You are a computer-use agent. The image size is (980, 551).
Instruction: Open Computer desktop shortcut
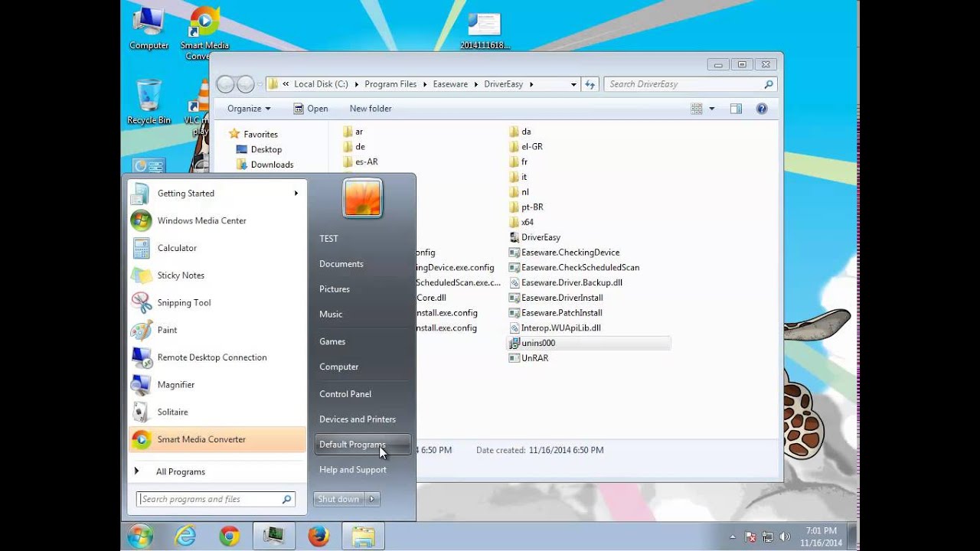tap(149, 28)
